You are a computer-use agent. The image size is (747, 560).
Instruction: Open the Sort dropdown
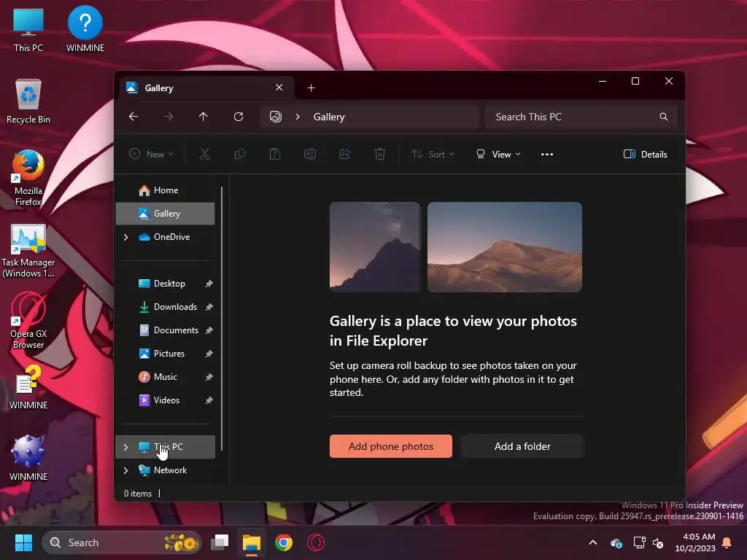[433, 154]
